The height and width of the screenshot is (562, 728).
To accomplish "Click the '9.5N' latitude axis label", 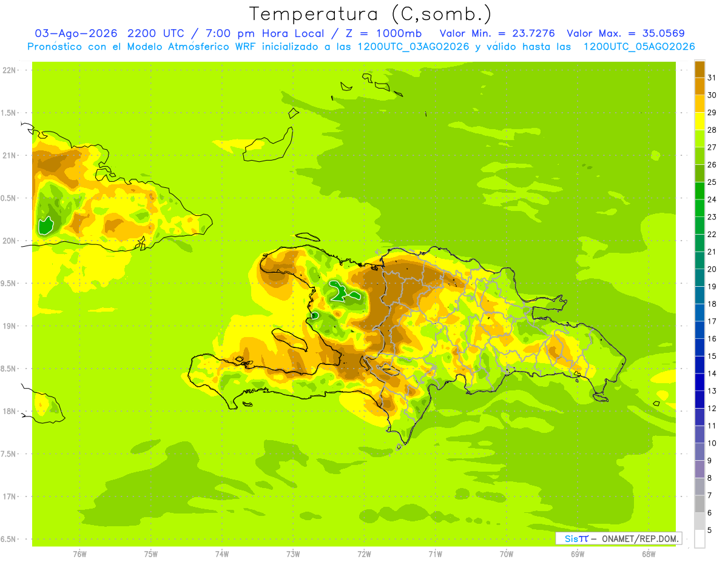I will (x=9, y=283).
